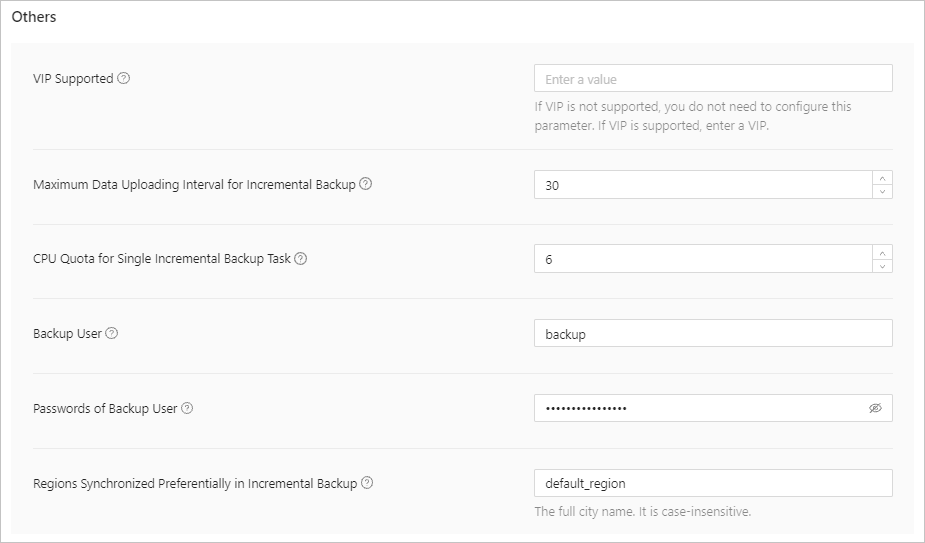This screenshot has height=543, width=925.
Task: Click help icon next to VIP Supported
Action: (x=124, y=78)
